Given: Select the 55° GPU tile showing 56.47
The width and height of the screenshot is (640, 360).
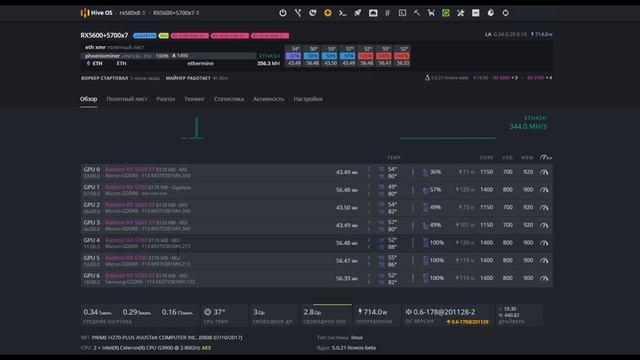Looking at the screenshot, I should pyautogui.click(x=384, y=56).
